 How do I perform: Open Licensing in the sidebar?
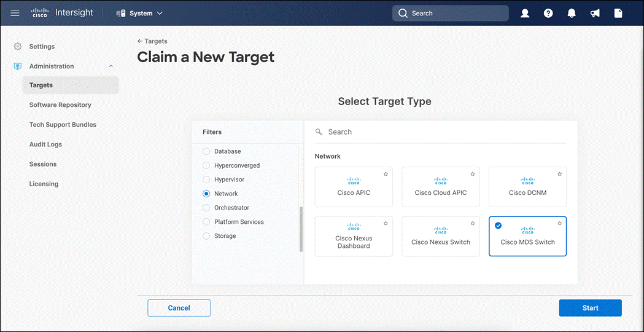click(44, 184)
